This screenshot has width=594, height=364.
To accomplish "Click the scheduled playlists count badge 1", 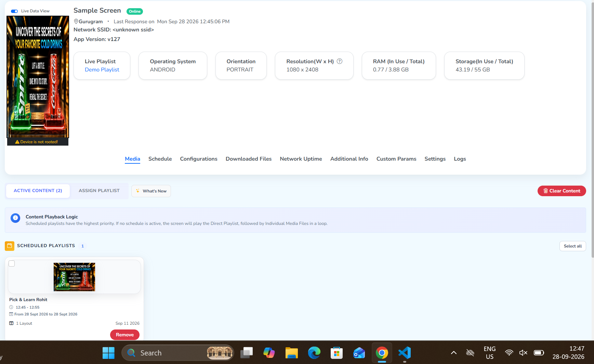I will [x=82, y=246].
